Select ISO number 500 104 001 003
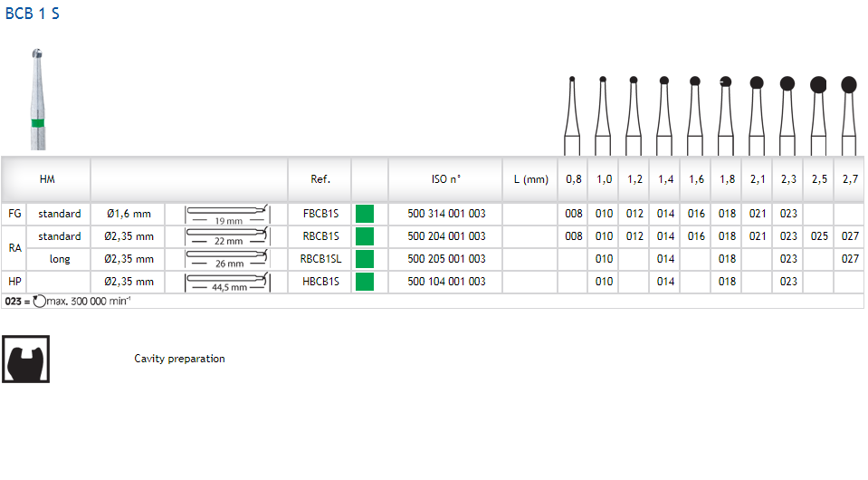 [x=446, y=282]
